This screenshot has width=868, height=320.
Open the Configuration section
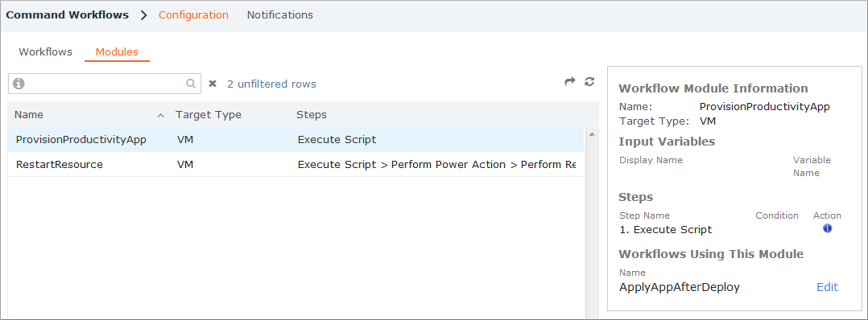(193, 15)
